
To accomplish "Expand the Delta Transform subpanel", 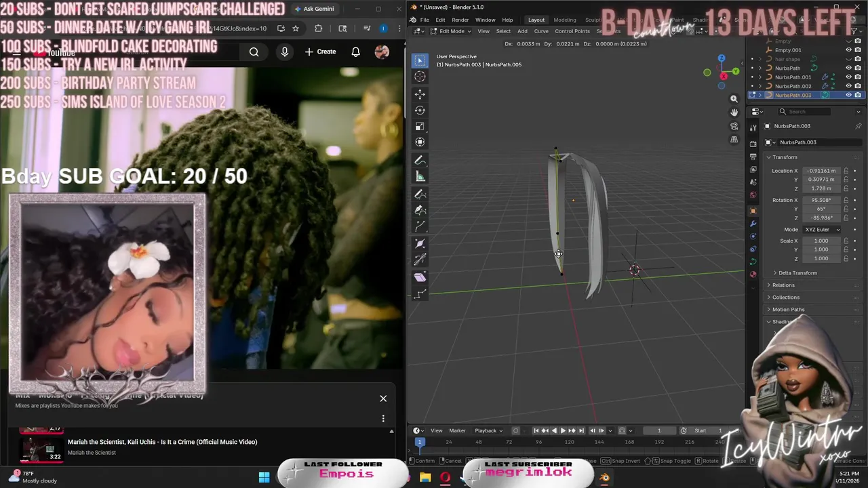I will 797,273.
